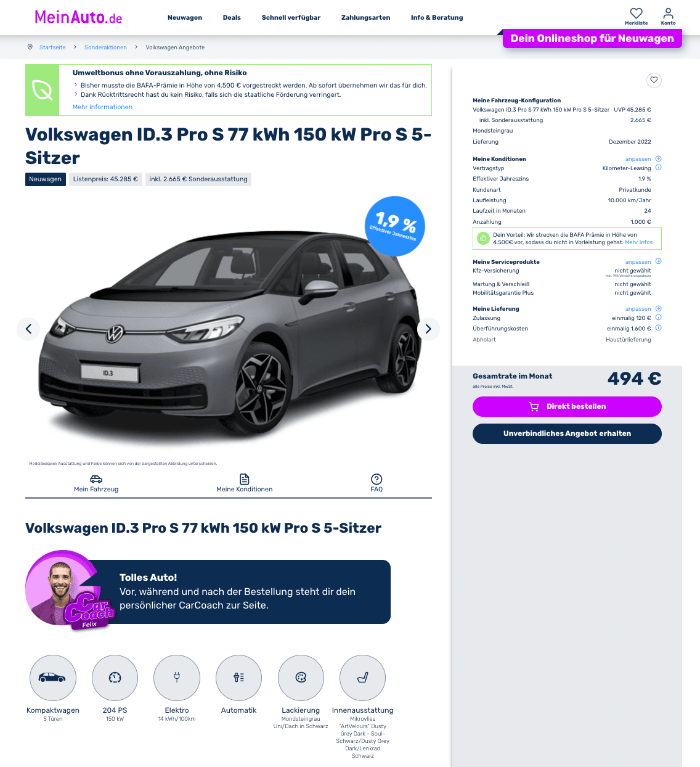The width and height of the screenshot is (700, 767).
Task: Click the info icon beside Zulassung cost
Action: point(658,318)
